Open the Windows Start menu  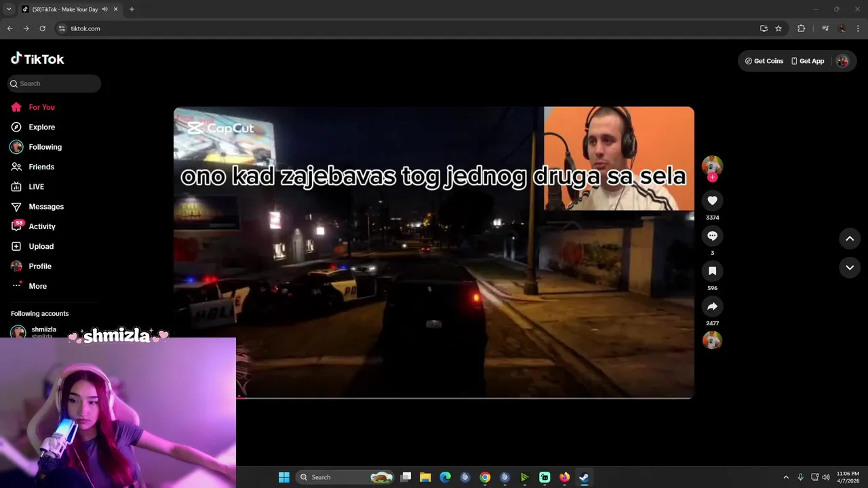(x=284, y=477)
